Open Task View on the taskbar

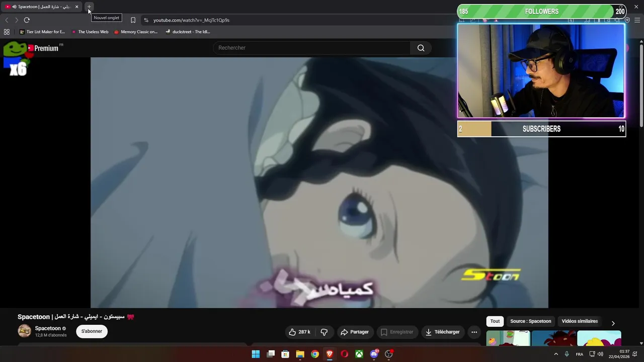pos(271,354)
